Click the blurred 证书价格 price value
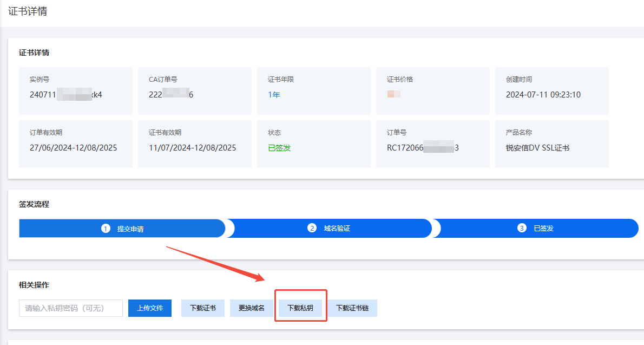Viewport: 644px width, 345px height. click(393, 95)
